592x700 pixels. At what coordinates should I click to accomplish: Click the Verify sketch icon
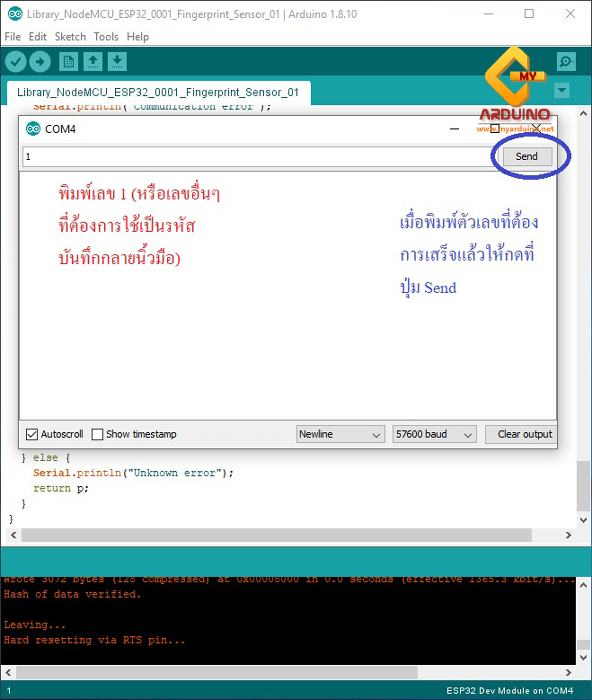[16, 62]
